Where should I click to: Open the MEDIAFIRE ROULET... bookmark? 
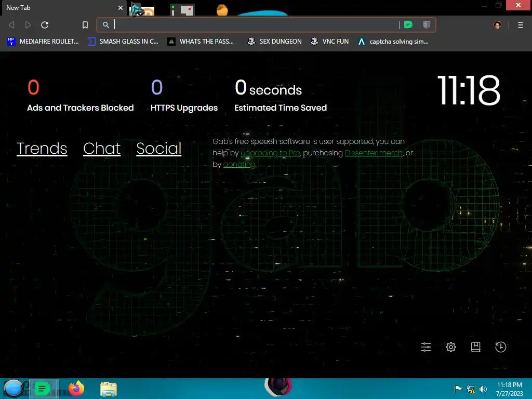coord(43,42)
